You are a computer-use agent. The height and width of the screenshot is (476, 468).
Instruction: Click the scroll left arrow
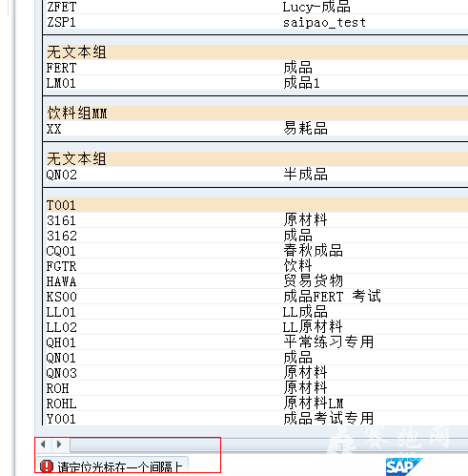click(43, 445)
